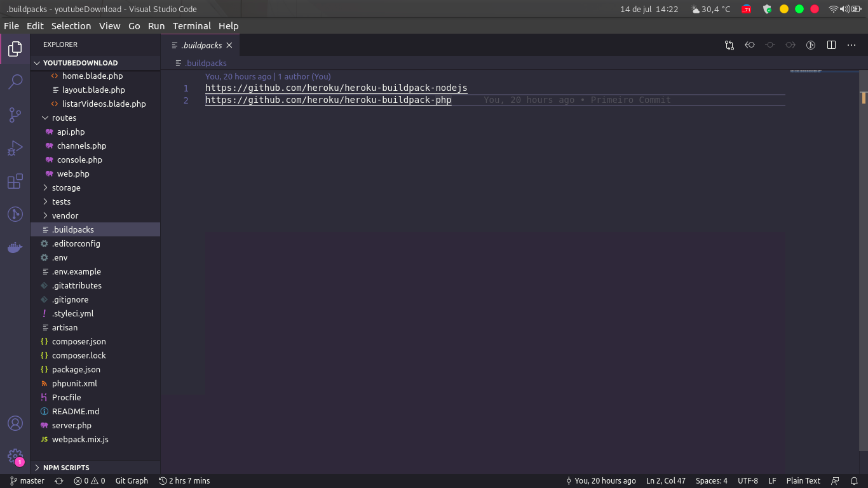The width and height of the screenshot is (868, 488).
Task: Click the feedback icon in status bar
Action: (835, 481)
